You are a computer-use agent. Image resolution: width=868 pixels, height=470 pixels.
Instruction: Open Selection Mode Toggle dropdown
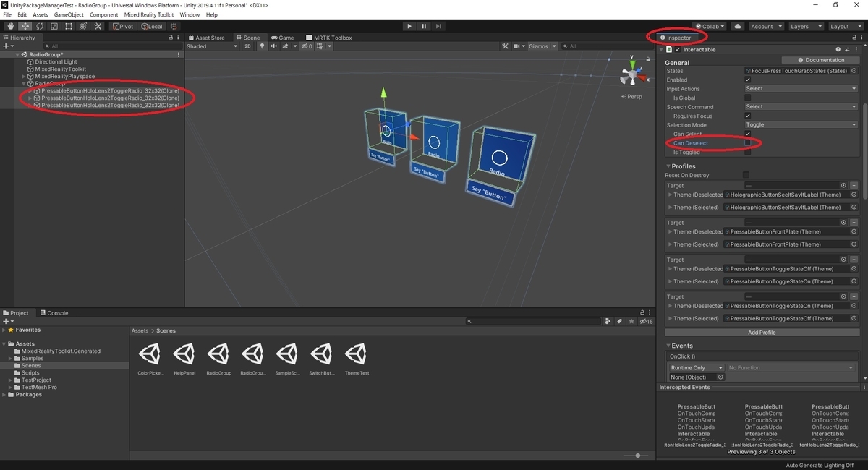(801, 125)
